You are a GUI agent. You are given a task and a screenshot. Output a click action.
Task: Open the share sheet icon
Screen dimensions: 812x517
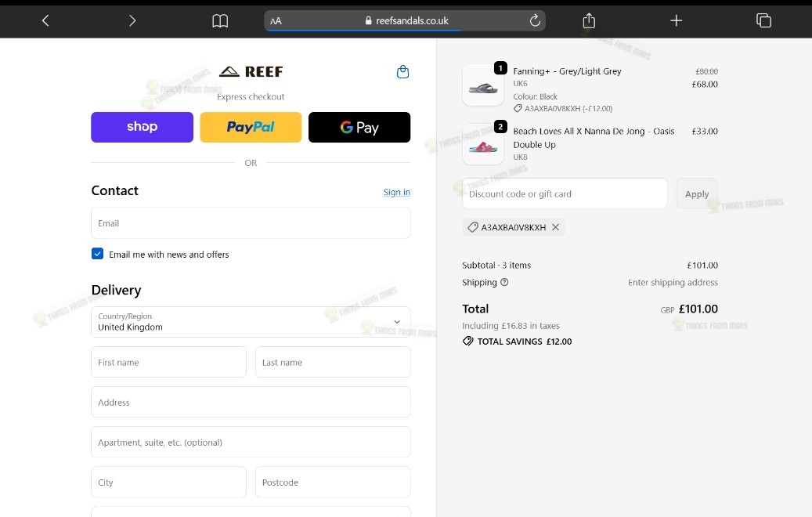click(x=589, y=20)
